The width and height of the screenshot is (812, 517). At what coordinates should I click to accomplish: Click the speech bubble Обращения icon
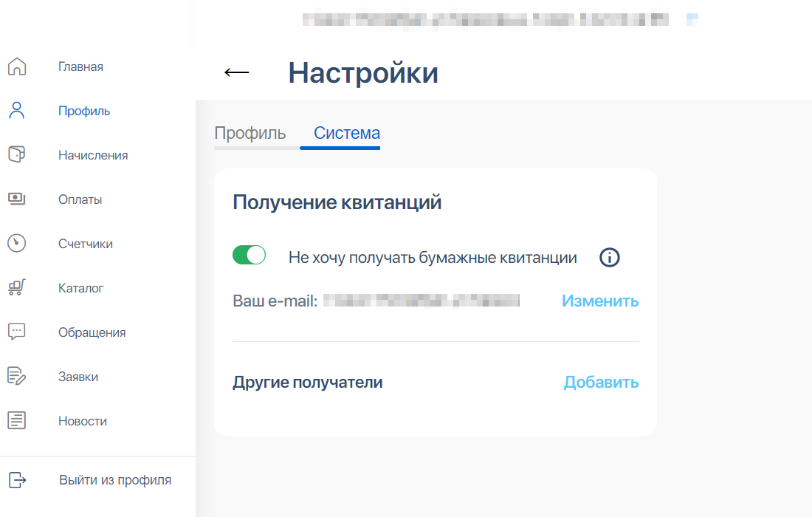tap(16, 332)
